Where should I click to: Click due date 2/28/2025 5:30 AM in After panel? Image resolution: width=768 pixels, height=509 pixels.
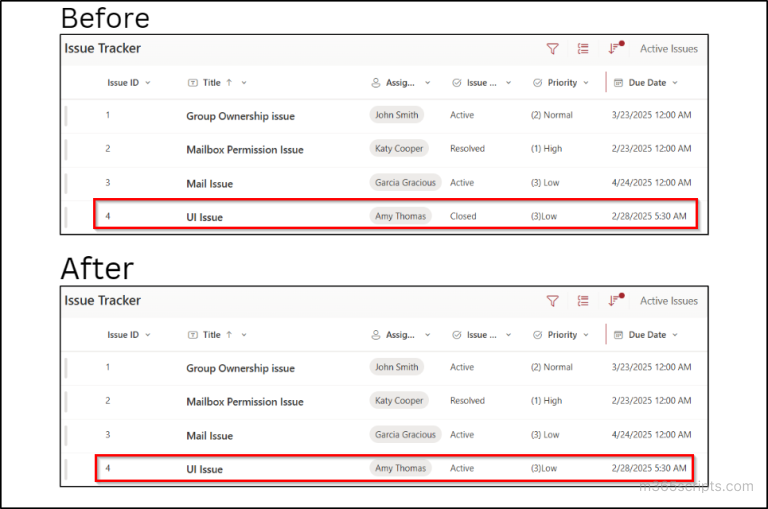point(649,468)
